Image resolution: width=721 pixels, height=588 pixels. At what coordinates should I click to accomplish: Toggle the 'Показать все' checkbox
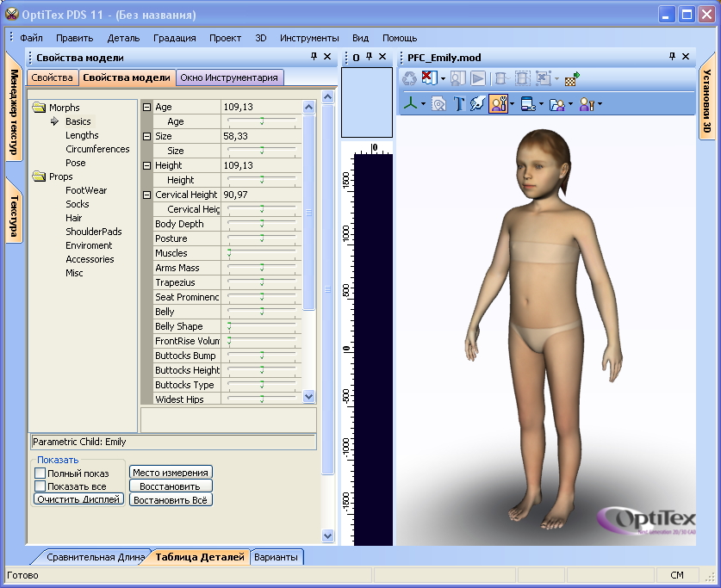click(40, 486)
